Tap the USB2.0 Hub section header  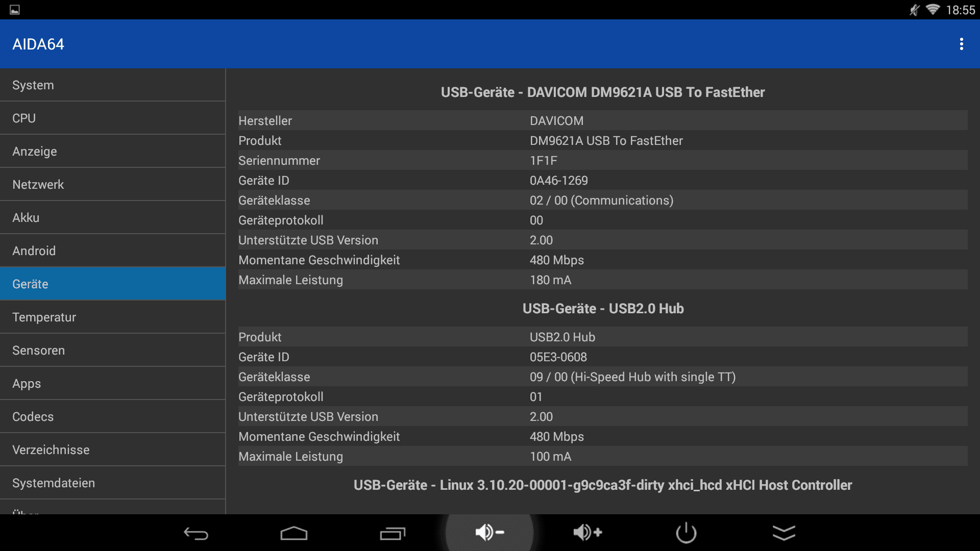point(603,309)
